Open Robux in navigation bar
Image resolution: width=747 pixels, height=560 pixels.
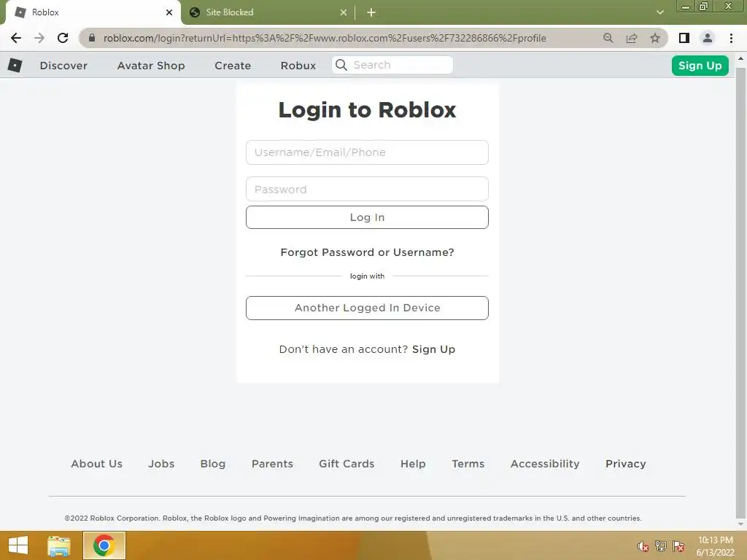coord(298,66)
